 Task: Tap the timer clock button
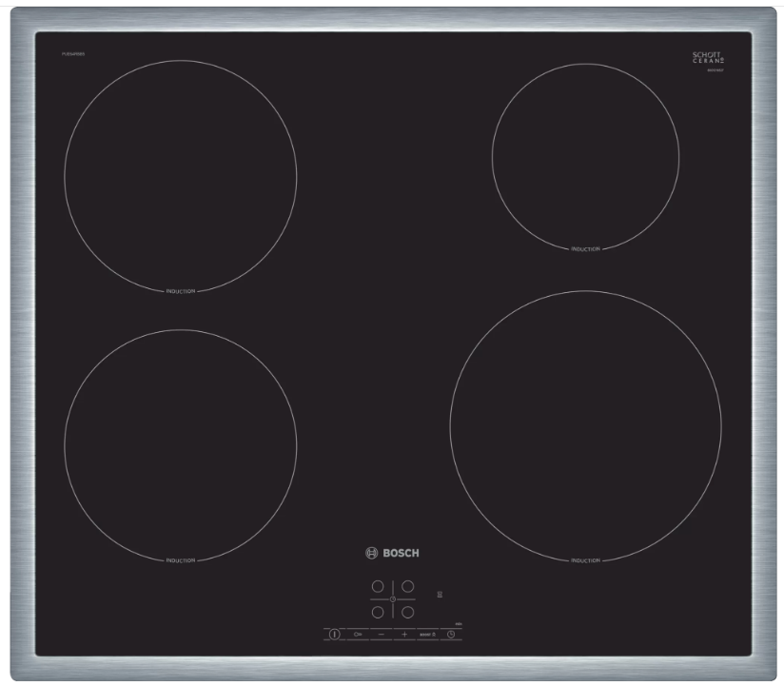point(451,634)
